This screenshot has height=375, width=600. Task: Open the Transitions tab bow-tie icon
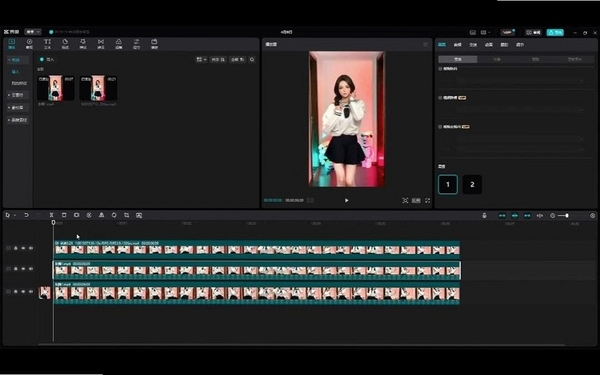(101, 44)
